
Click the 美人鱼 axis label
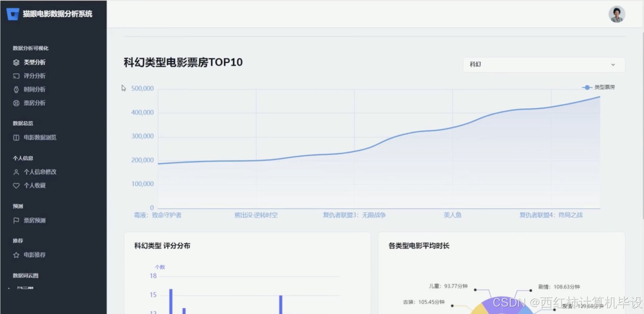[x=453, y=215]
